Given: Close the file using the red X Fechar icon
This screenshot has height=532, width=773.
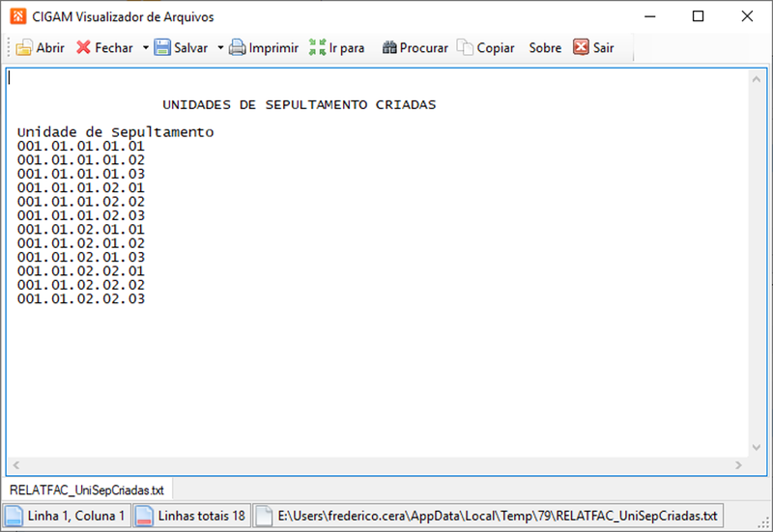Looking at the screenshot, I should (83, 47).
